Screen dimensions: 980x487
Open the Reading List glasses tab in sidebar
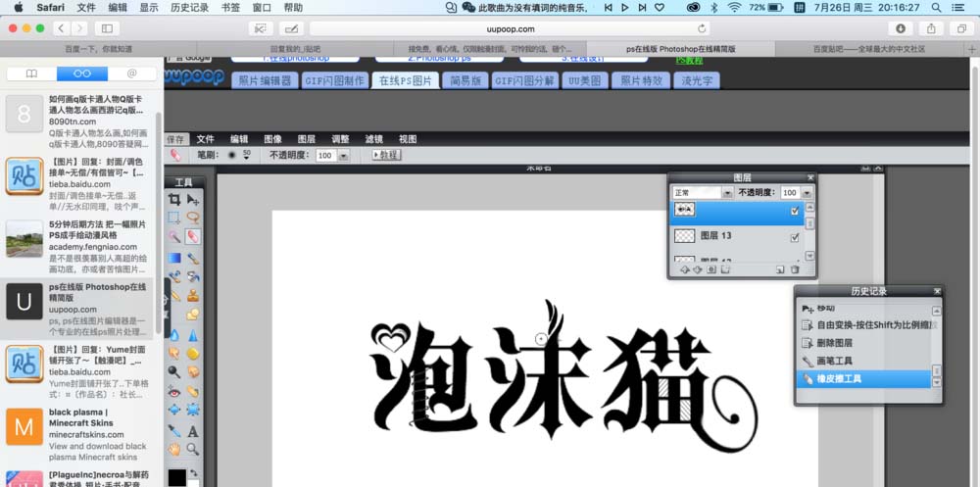tap(82, 73)
